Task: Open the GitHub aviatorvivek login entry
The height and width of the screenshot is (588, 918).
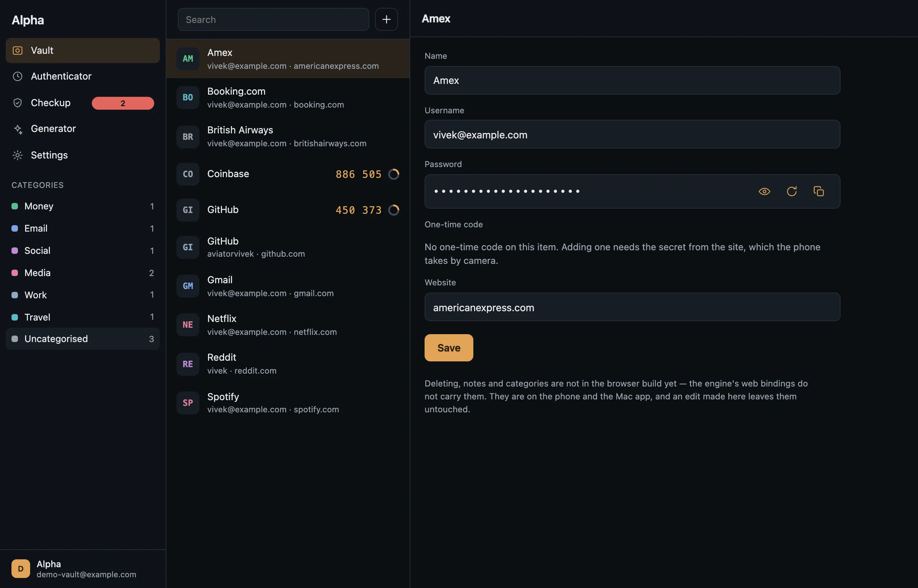Action: [288, 247]
